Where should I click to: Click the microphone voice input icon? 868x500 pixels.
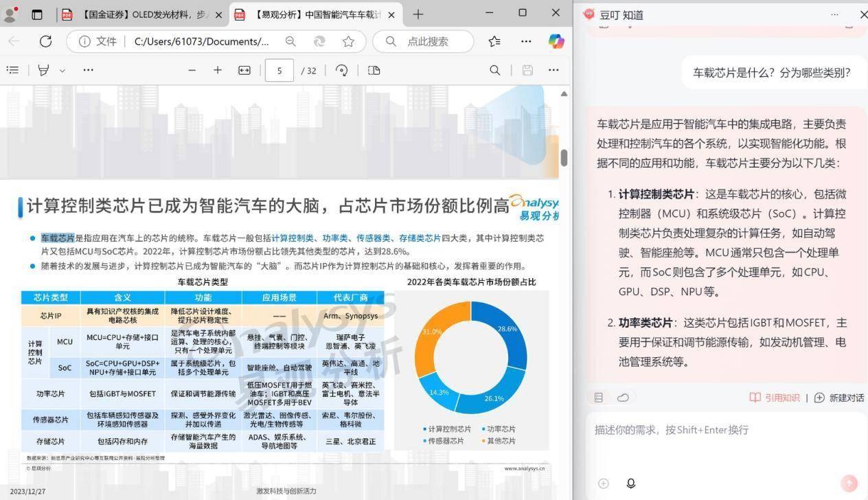tap(630, 484)
